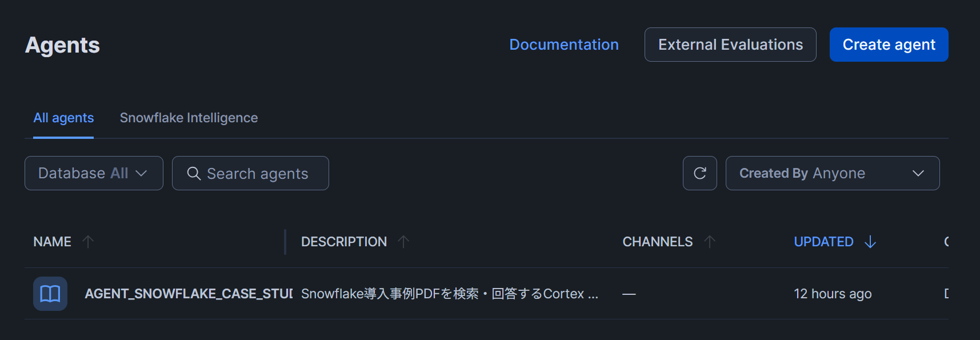This screenshot has height=340, width=980.
Task: Click the Description column sort arrow
Action: pos(403,242)
